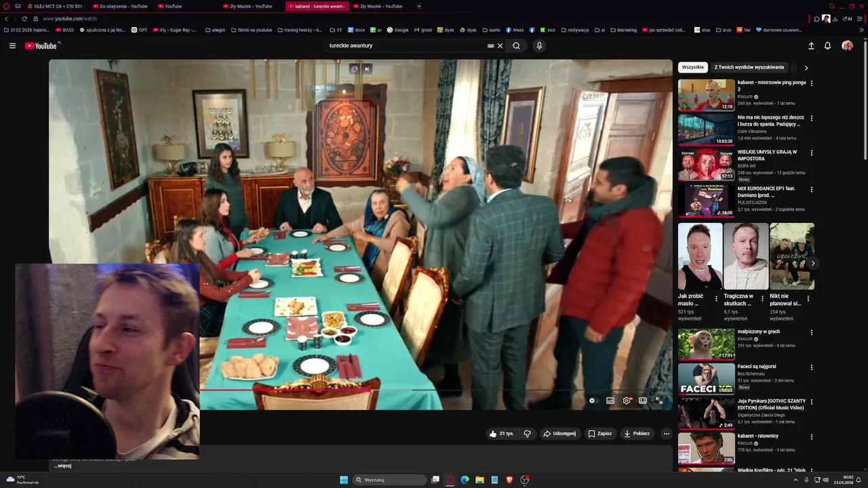Expand the description with '...więcej'
868x488 pixels.
(63, 466)
